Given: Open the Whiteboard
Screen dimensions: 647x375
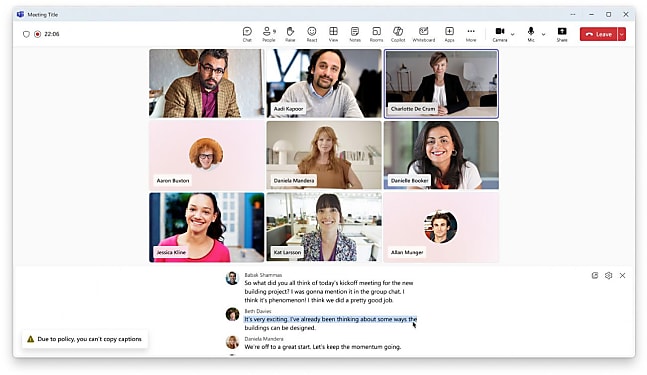Looking at the screenshot, I should (x=424, y=34).
